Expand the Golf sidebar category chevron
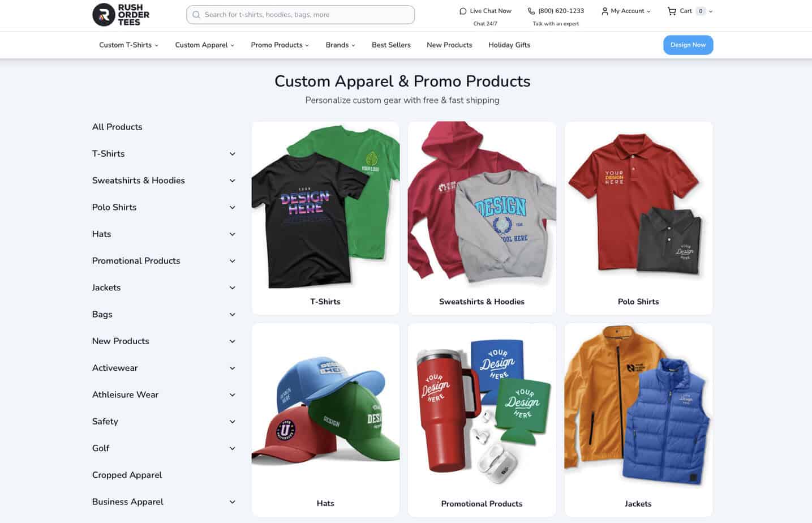 232,448
